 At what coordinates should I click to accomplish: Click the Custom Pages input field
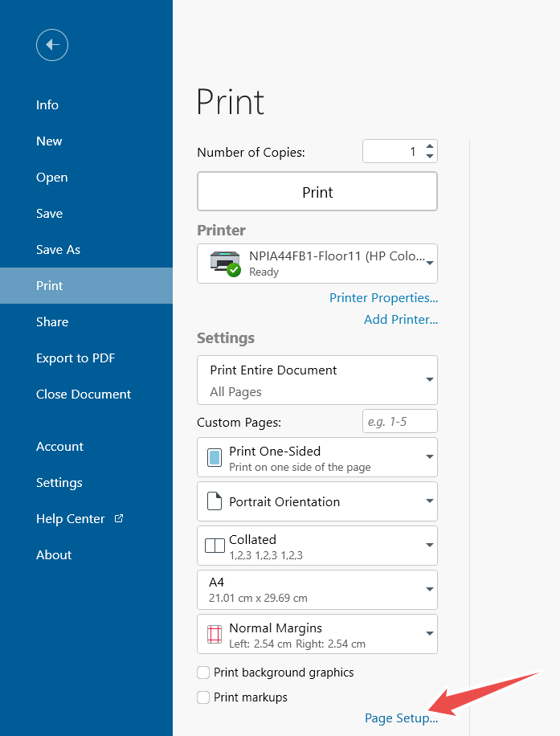[399, 422]
